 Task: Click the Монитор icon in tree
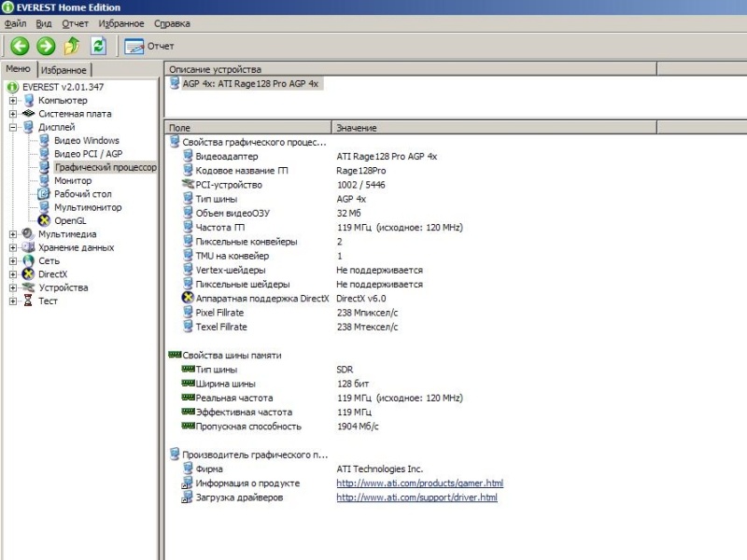[44, 180]
